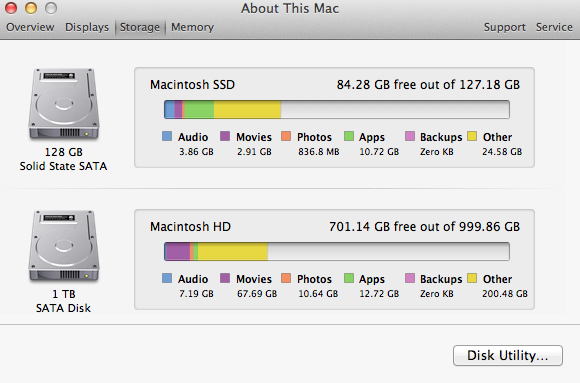Click the purple Movies segment of the Macintosh HD bar
Viewport: 580px width, 383px height.
pos(178,252)
